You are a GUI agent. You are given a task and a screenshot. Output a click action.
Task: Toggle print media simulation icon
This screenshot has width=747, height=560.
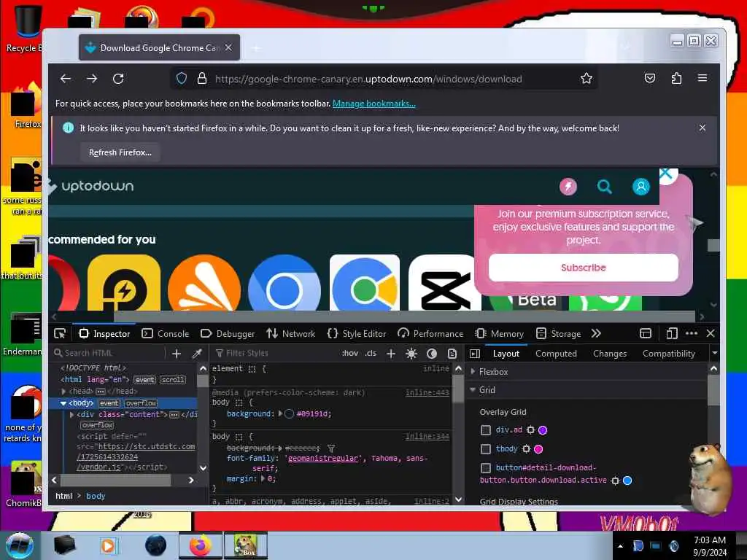[x=452, y=354]
